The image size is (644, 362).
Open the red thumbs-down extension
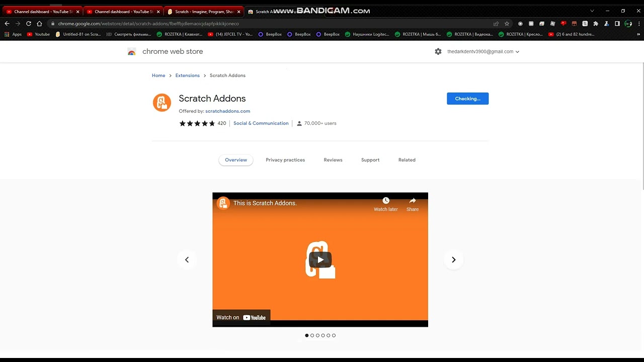(x=563, y=24)
